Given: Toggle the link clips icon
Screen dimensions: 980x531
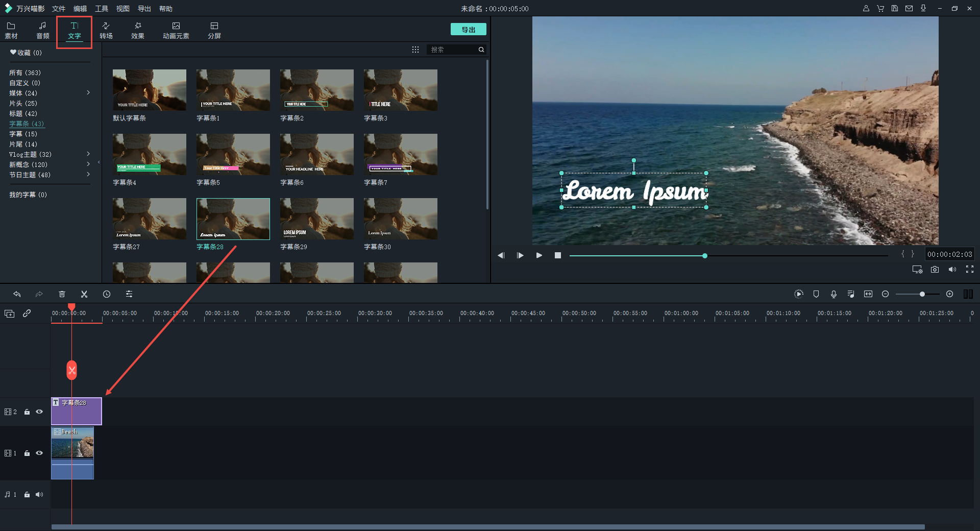Looking at the screenshot, I should [27, 313].
